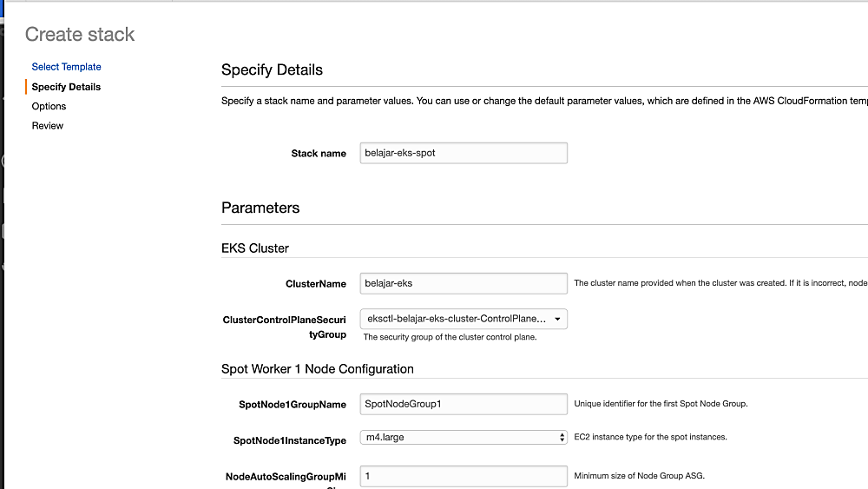The width and height of the screenshot is (868, 489).
Task: Click the SpotNode1GroupName label
Action: pos(293,405)
